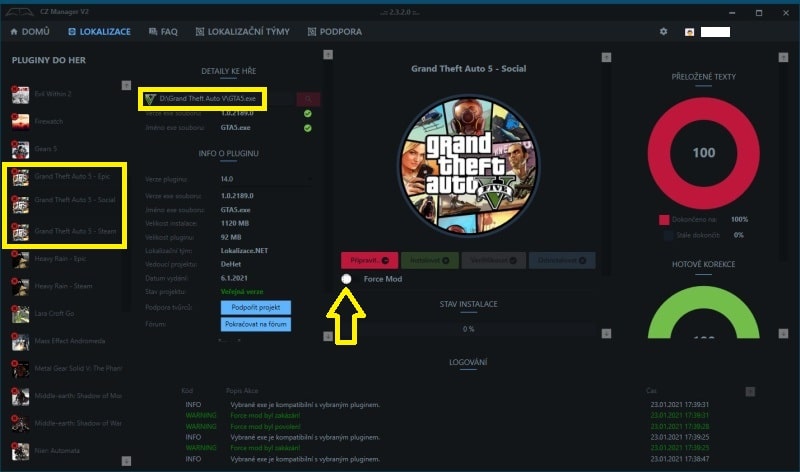The height and width of the screenshot is (472, 800).
Task: Select Gears 5 plugin thumbnail
Action: point(20,149)
